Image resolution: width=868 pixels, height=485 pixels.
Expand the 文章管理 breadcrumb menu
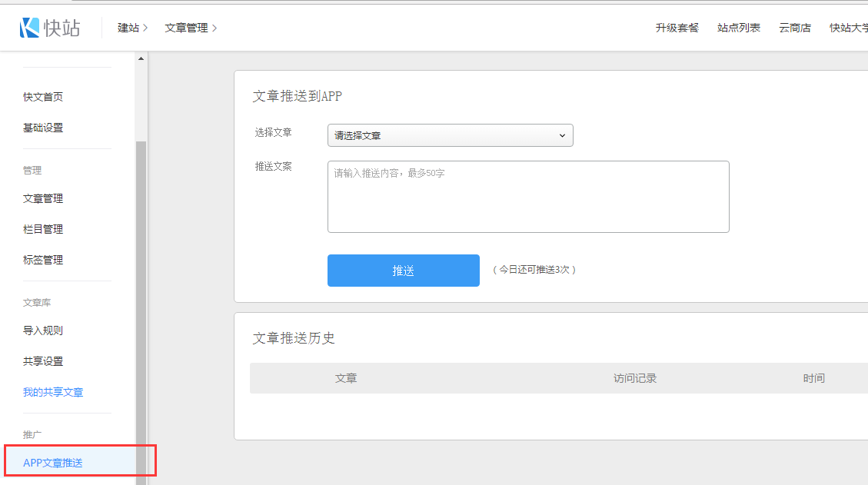191,28
